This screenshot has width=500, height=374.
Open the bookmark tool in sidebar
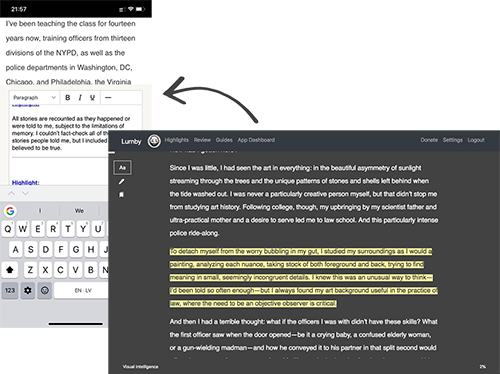[122, 194]
